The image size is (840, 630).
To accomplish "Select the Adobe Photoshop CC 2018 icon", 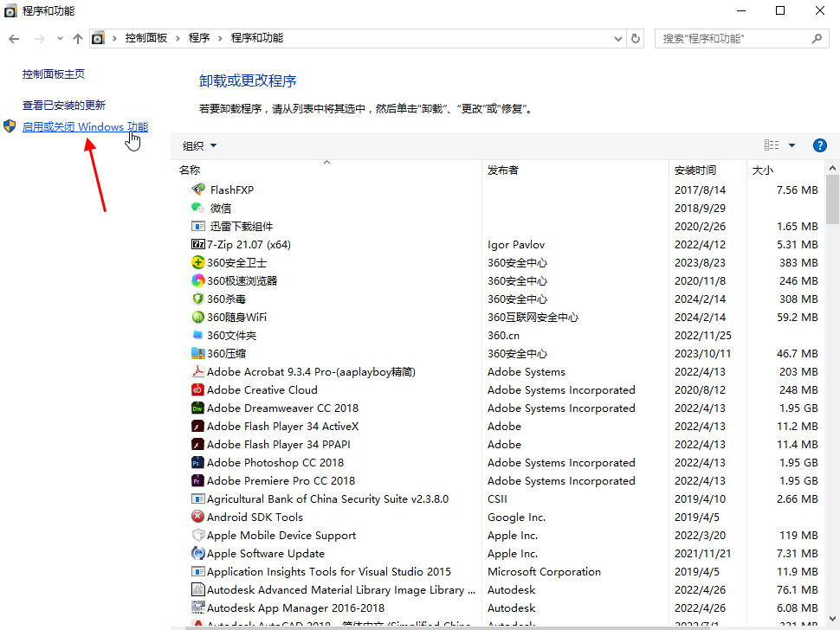I will tap(197, 463).
